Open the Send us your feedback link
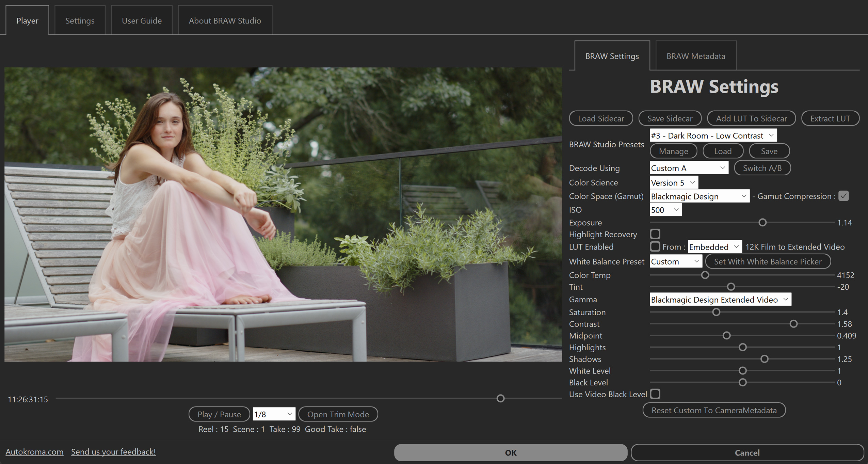The height and width of the screenshot is (464, 868). click(113, 452)
